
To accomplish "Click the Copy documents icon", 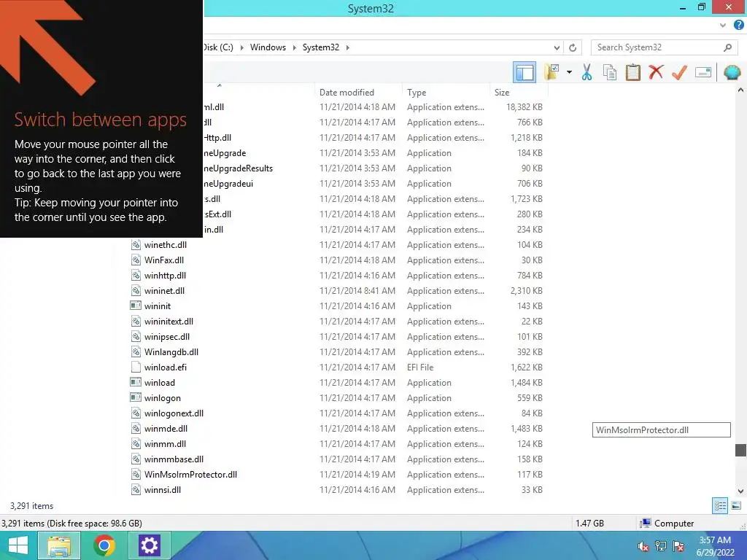I will [609, 72].
